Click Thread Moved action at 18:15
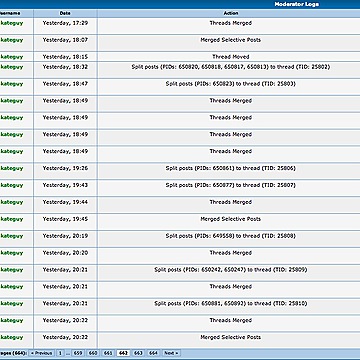The image size is (360, 360). tap(231, 57)
